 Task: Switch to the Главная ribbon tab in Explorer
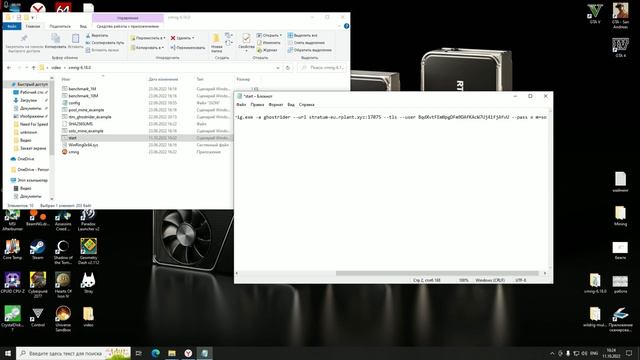[x=33, y=26]
